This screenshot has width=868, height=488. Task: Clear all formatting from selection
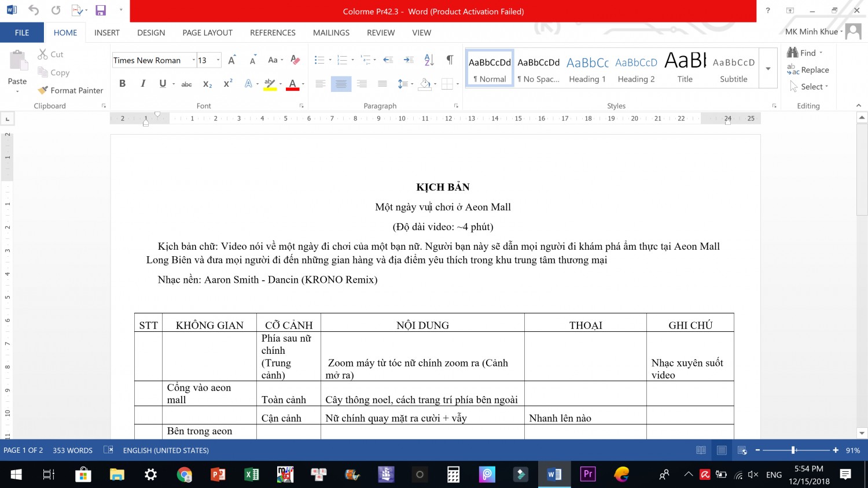295,60
